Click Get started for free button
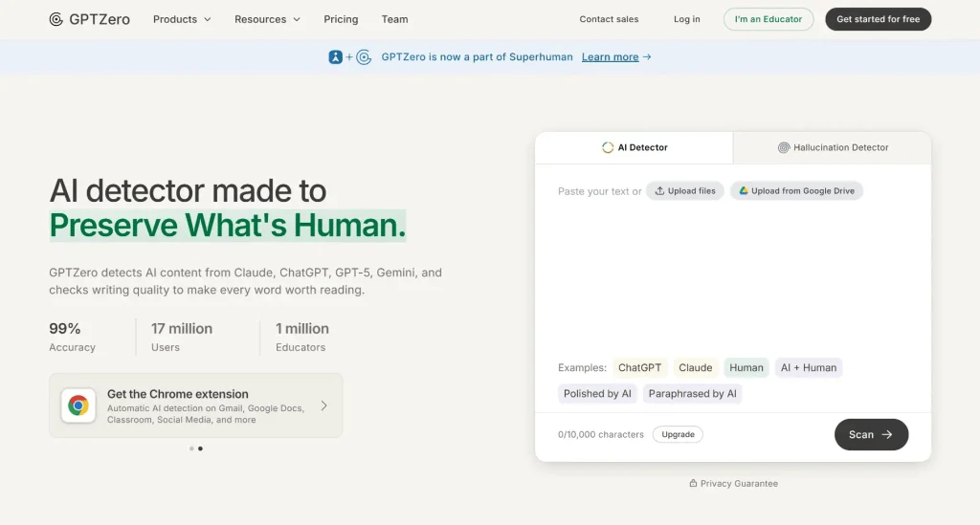Screen dimensions: 980x525 pyautogui.click(x=879, y=19)
